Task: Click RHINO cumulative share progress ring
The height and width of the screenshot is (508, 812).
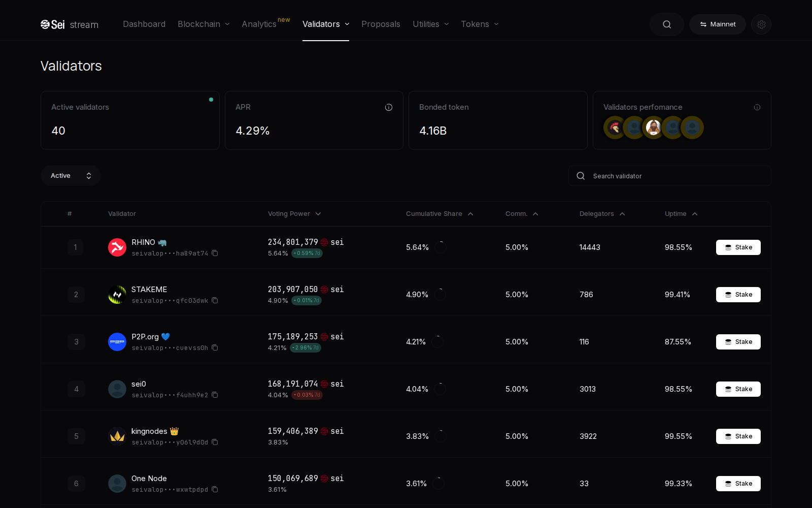Action: (441, 247)
